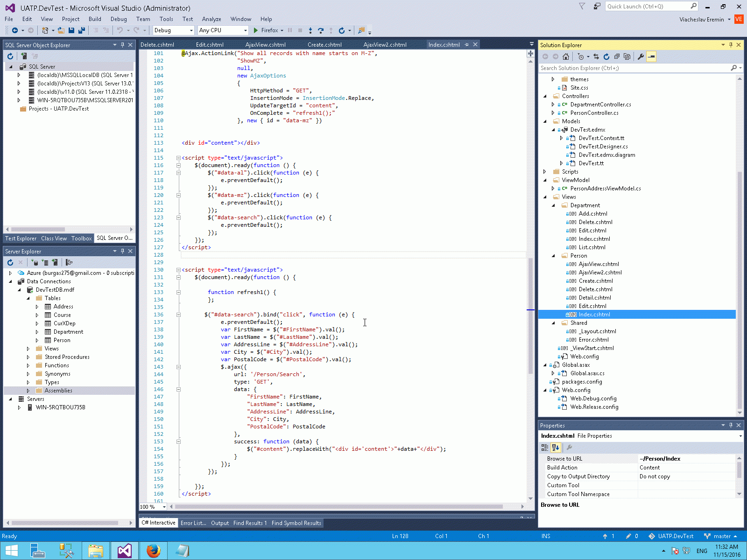Open Properties via wrench icon in Solution Explorer
This screenshot has width=747, height=560.
click(641, 56)
